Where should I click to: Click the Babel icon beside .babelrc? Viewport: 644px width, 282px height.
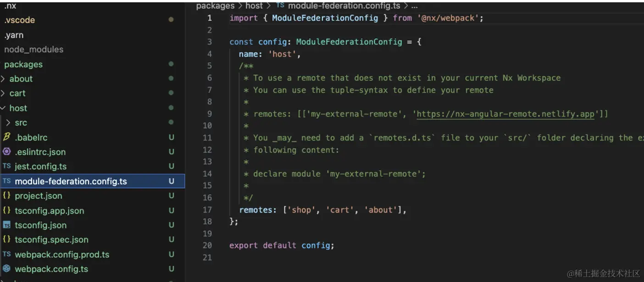(6, 137)
